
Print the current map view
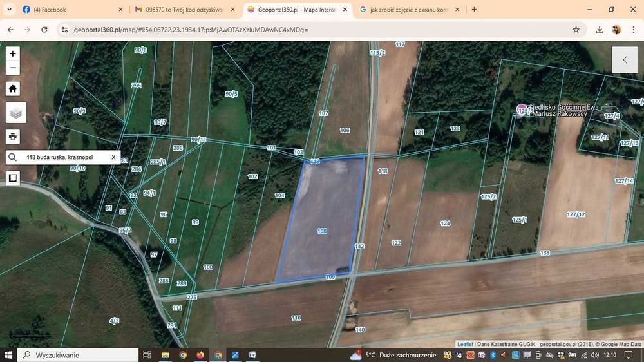pyautogui.click(x=13, y=137)
